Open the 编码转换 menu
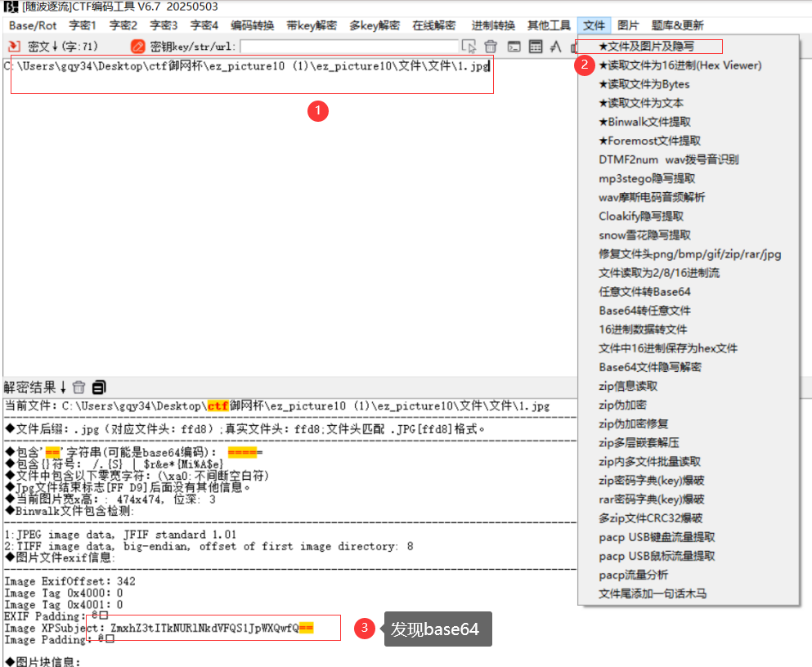Image resolution: width=812 pixels, height=667 pixels. 252,25
